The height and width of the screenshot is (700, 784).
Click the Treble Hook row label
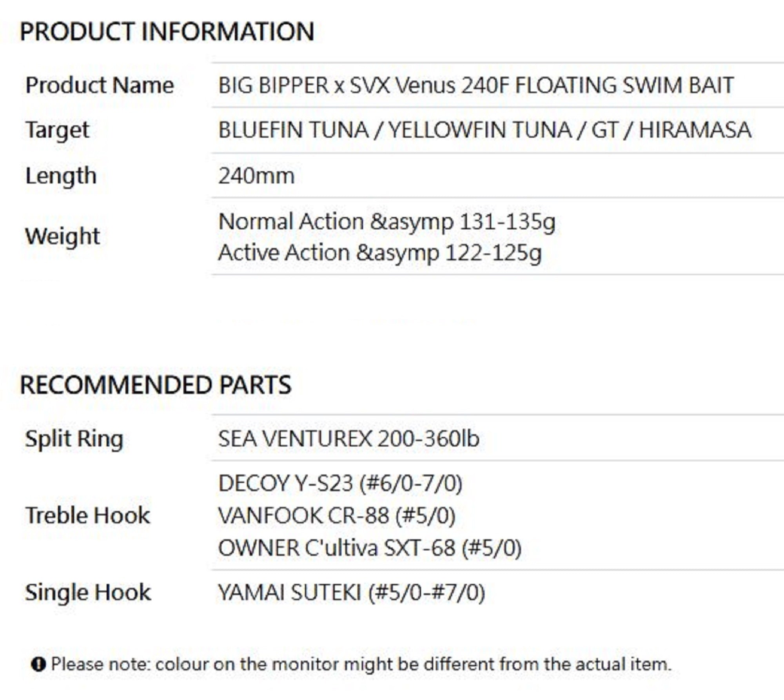pyautogui.click(x=87, y=515)
